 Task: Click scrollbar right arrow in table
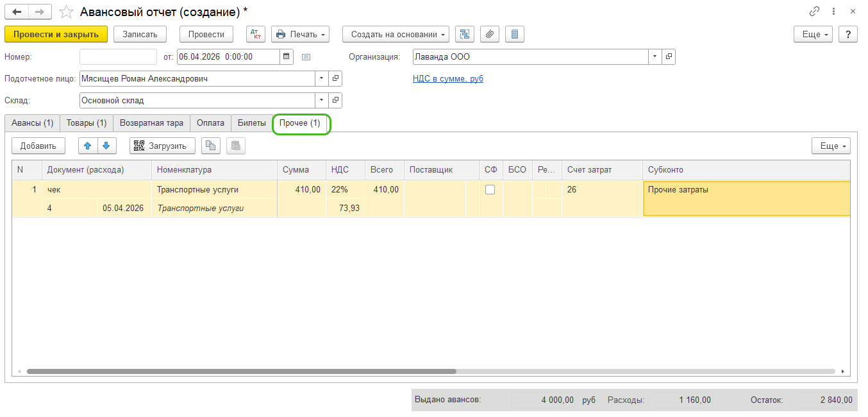(x=843, y=371)
